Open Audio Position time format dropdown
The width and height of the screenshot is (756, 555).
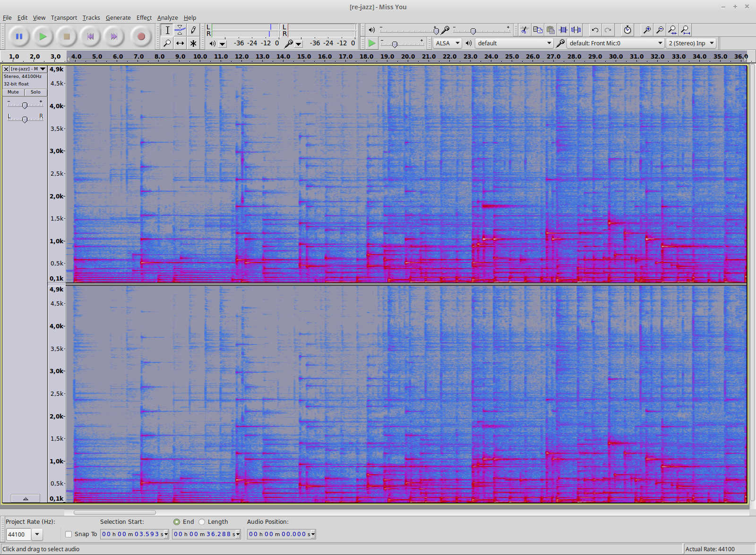313,534
